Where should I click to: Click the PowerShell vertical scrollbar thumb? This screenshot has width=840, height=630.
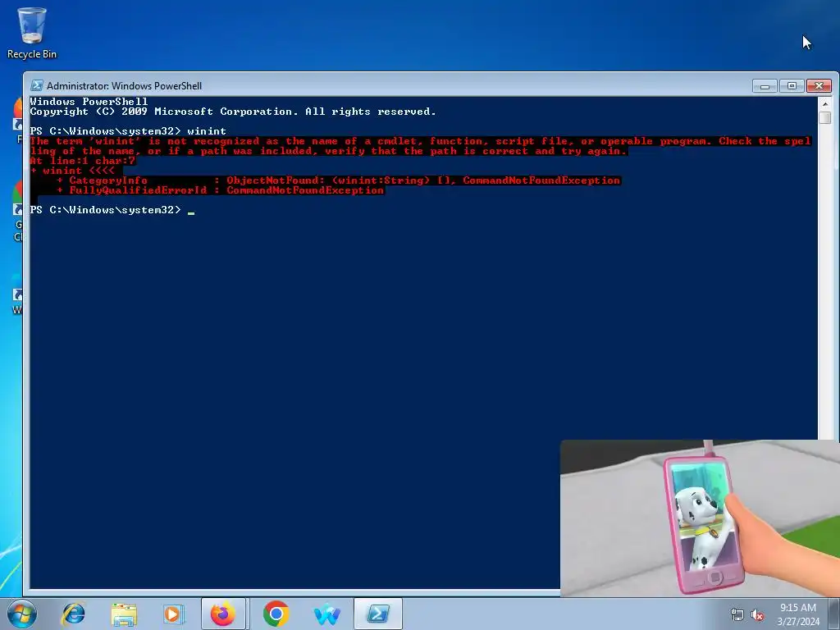pyautogui.click(x=825, y=118)
